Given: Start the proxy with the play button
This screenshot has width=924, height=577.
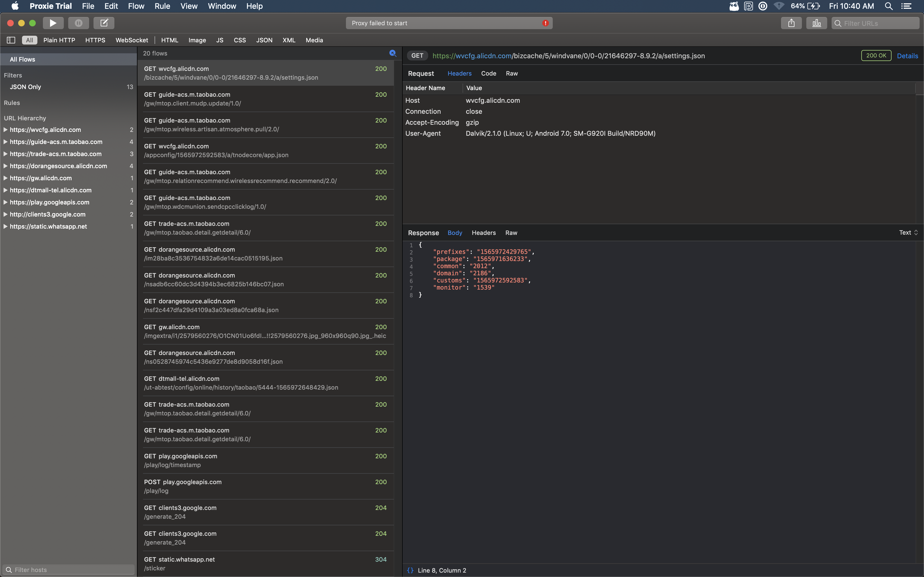Looking at the screenshot, I should point(53,23).
